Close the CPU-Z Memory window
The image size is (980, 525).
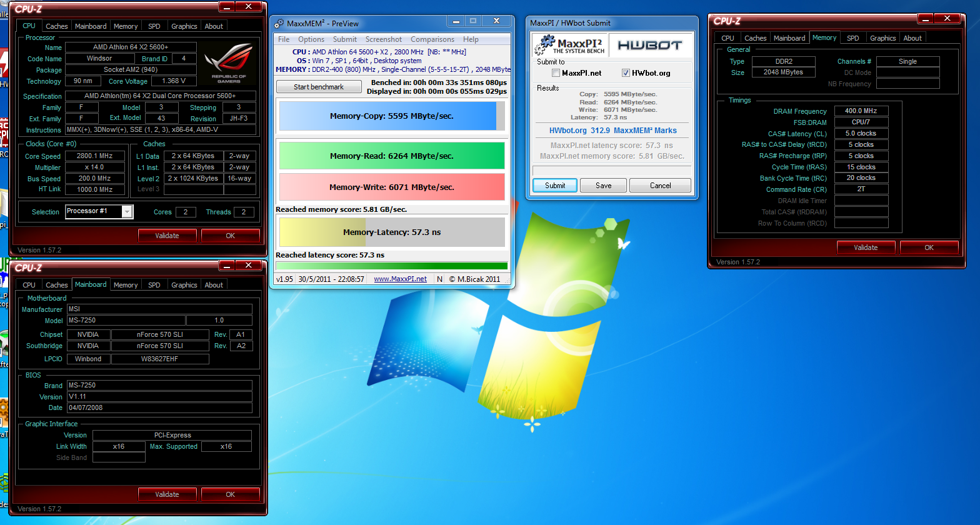(947, 19)
